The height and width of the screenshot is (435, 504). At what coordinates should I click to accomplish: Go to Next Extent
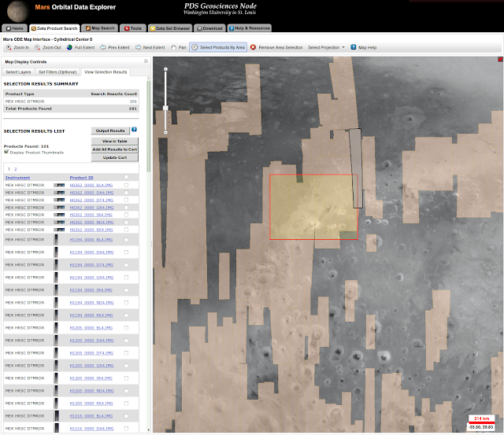tap(150, 47)
